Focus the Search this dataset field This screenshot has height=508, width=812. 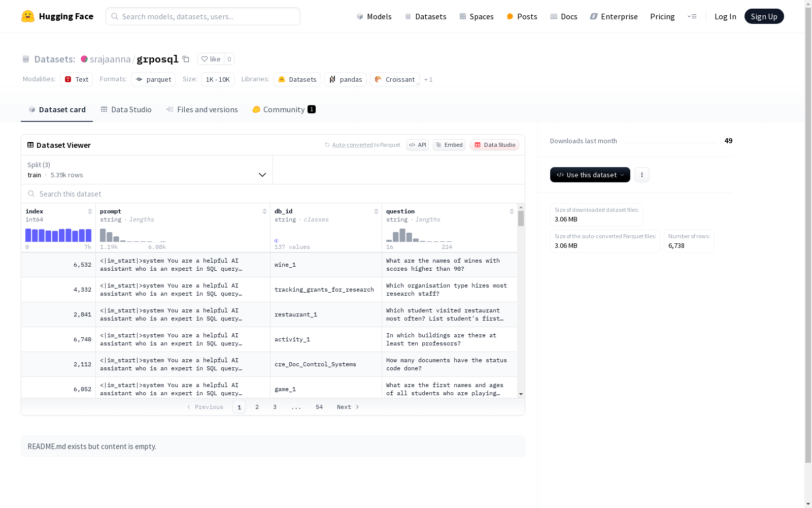(x=273, y=194)
